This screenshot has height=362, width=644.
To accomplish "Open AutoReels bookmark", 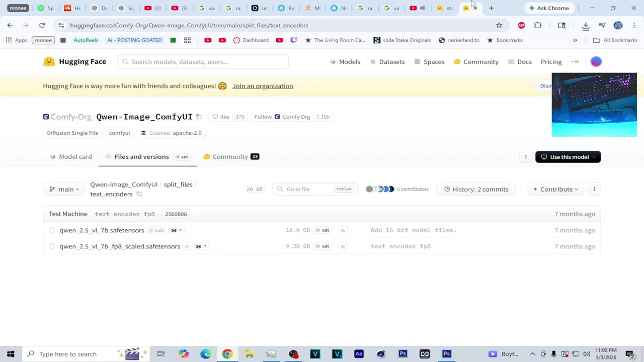I will click(x=86, y=40).
